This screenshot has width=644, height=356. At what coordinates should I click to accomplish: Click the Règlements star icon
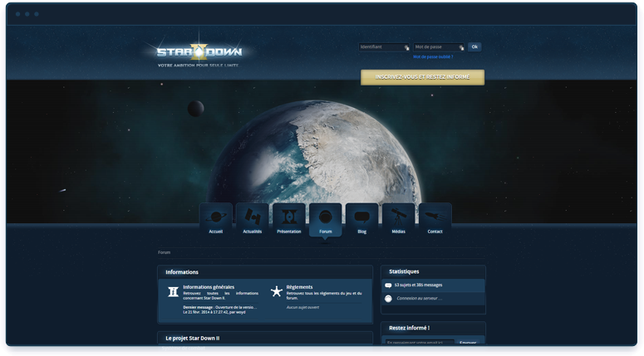tap(277, 291)
